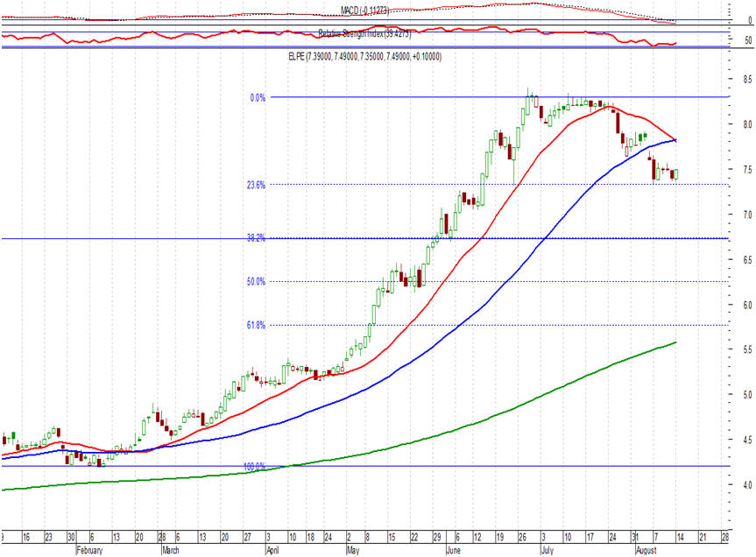Click the 6.0 price axis value
The width and height of the screenshot is (756, 557).
747,305
